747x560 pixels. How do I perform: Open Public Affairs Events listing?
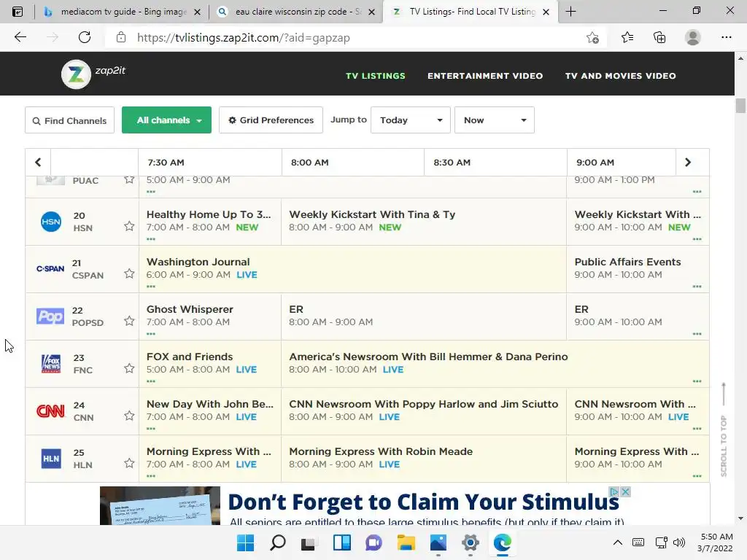click(638, 268)
